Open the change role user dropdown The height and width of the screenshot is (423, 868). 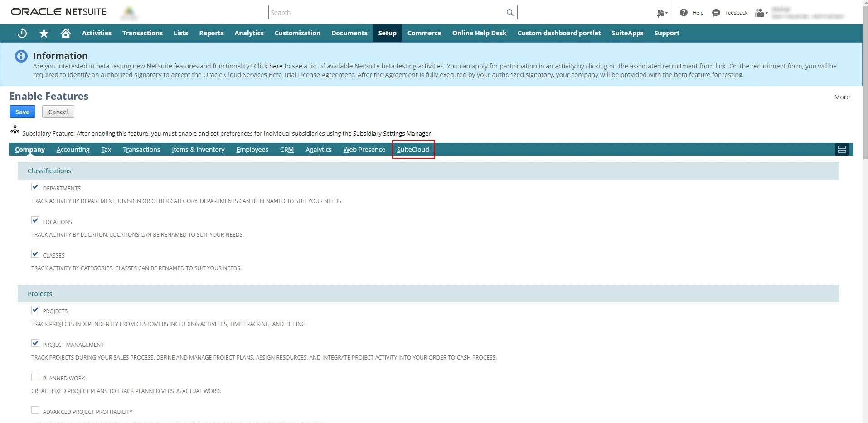(x=761, y=13)
